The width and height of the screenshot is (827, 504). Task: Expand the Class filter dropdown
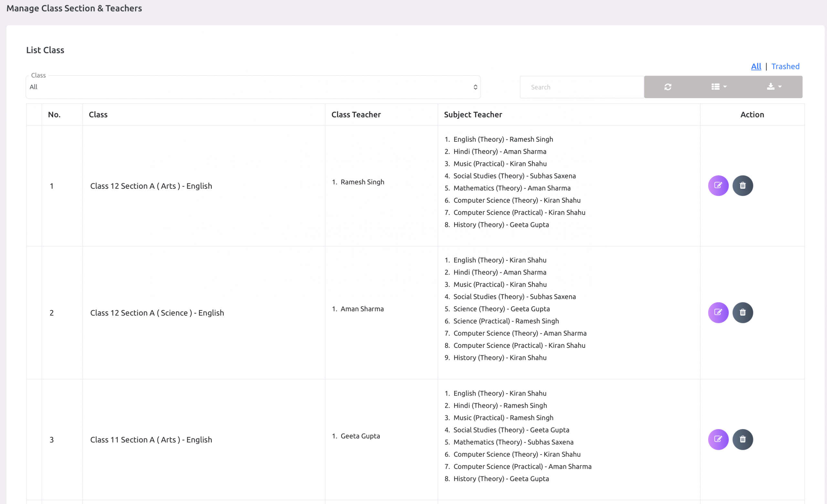coord(253,87)
